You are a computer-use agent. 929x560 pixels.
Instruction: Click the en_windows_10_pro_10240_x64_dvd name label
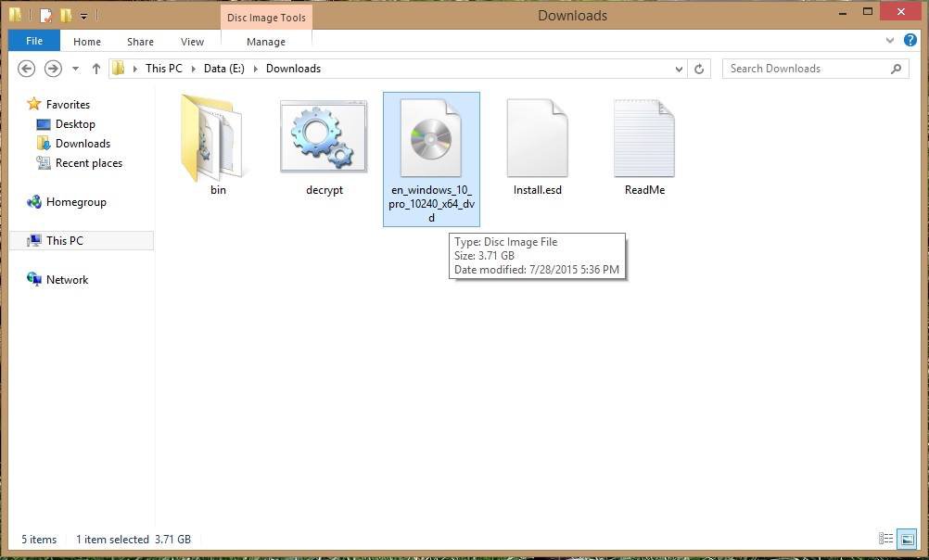[x=431, y=204]
